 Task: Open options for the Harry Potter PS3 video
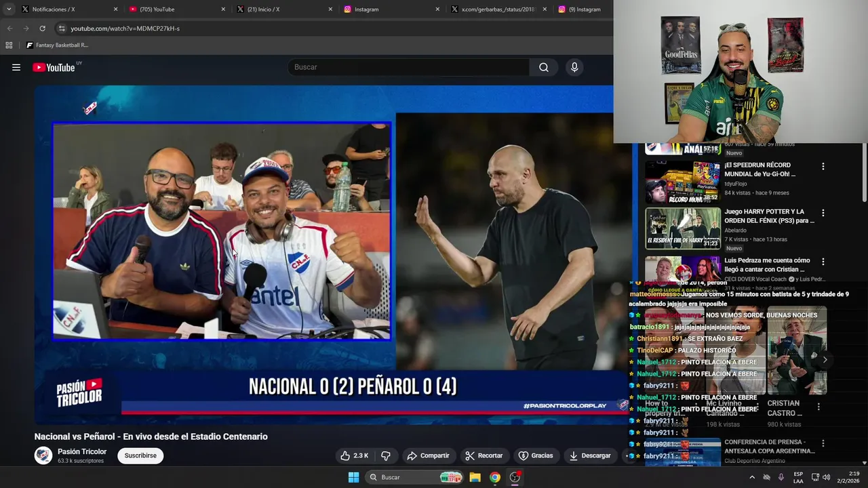point(823,213)
